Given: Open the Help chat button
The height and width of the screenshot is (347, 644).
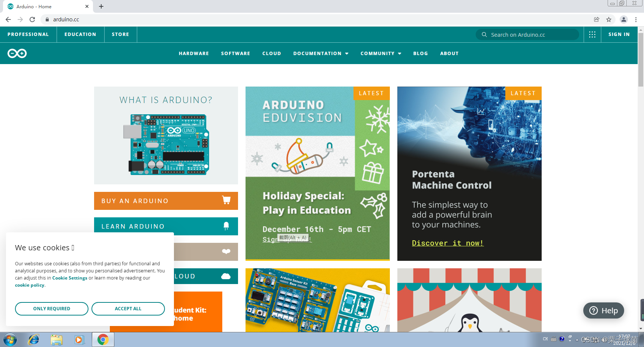Looking at the screenshot, I should [x=604, y=311].
